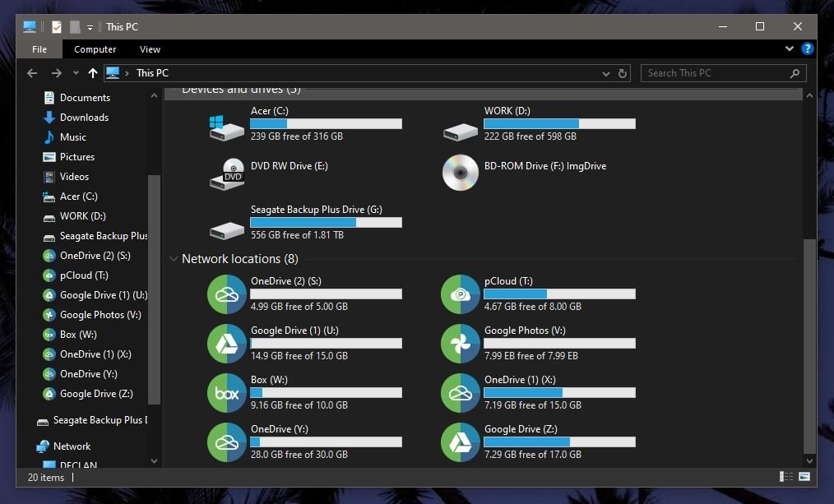Viewport: 834px width, 504px height.
Task: Select OneDrive (1) (X:) in navigation pane
Action: point(95,354)
